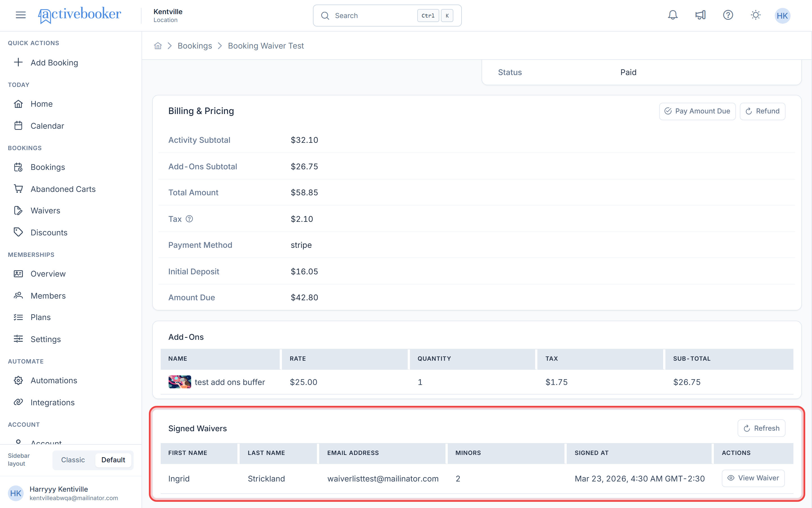This screenshot has width=812, height=508.
Task: Click the Abandoned Carts cart icon
Action: point(18,189)
